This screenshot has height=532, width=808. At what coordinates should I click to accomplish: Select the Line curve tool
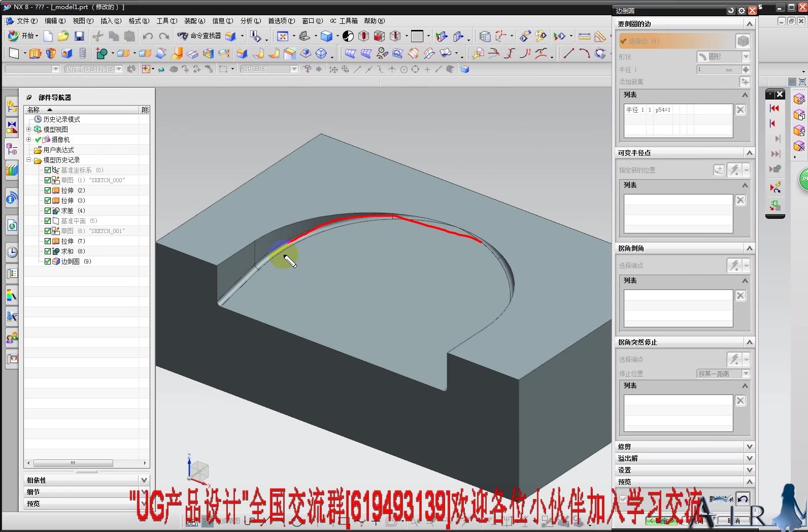[x=569, y=53]
